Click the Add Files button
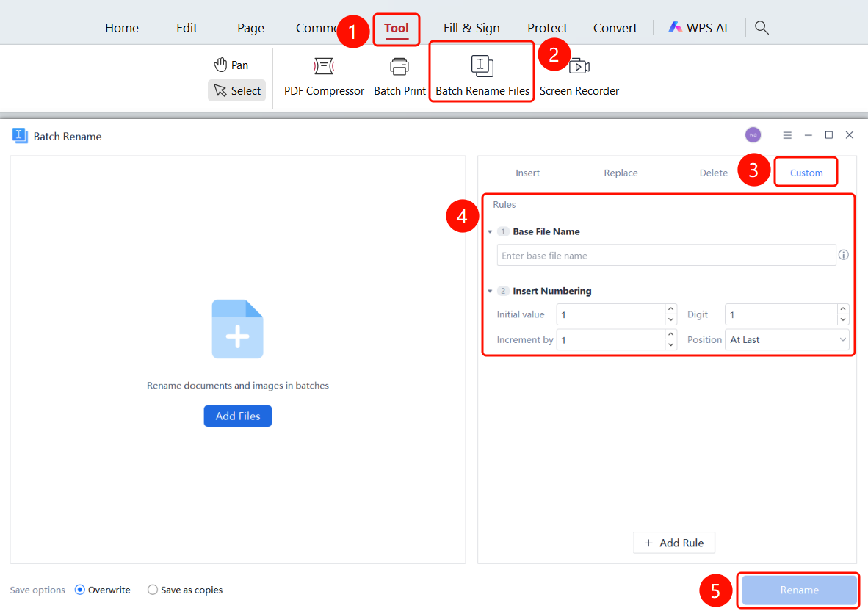This screenshot has width=868, height=614. point(237,416)
